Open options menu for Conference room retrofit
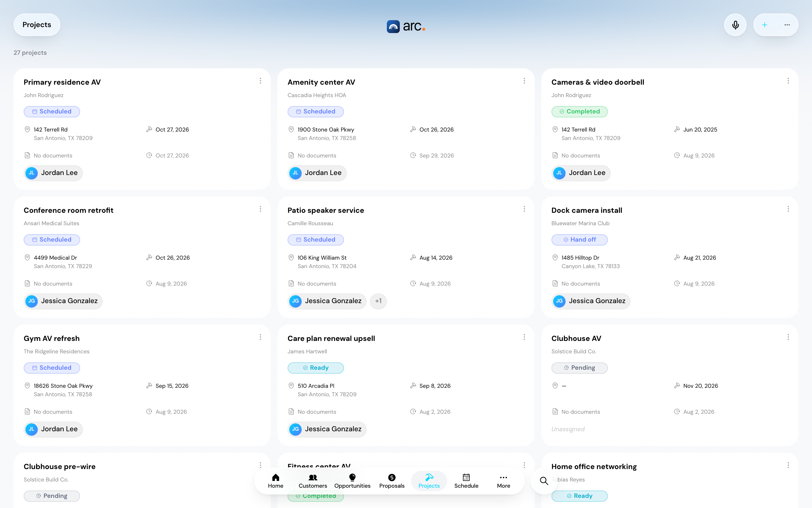Image resolution: width=812 pixels, height=508 pixels. pyautogui.click(x=261, y=209)
